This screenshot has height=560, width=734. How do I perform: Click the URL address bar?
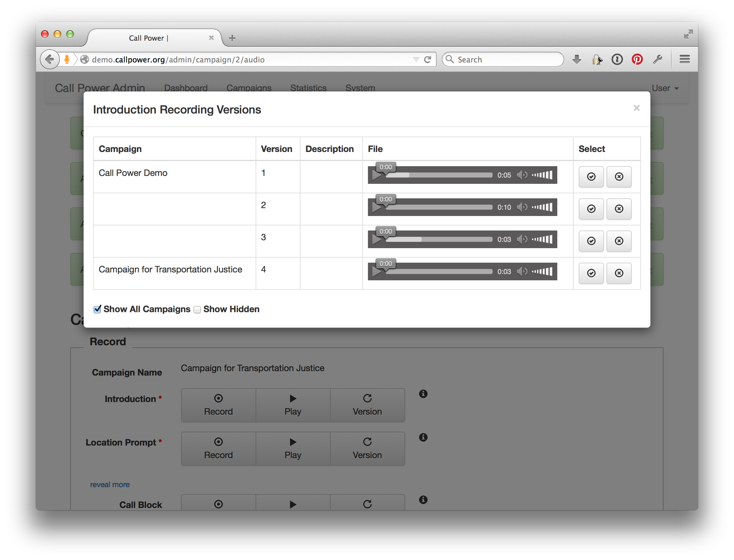point(247,59)
